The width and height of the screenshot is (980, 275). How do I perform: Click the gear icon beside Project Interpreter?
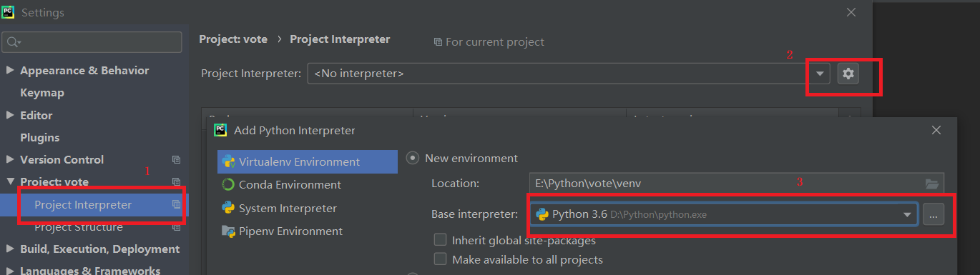point(848,73)
